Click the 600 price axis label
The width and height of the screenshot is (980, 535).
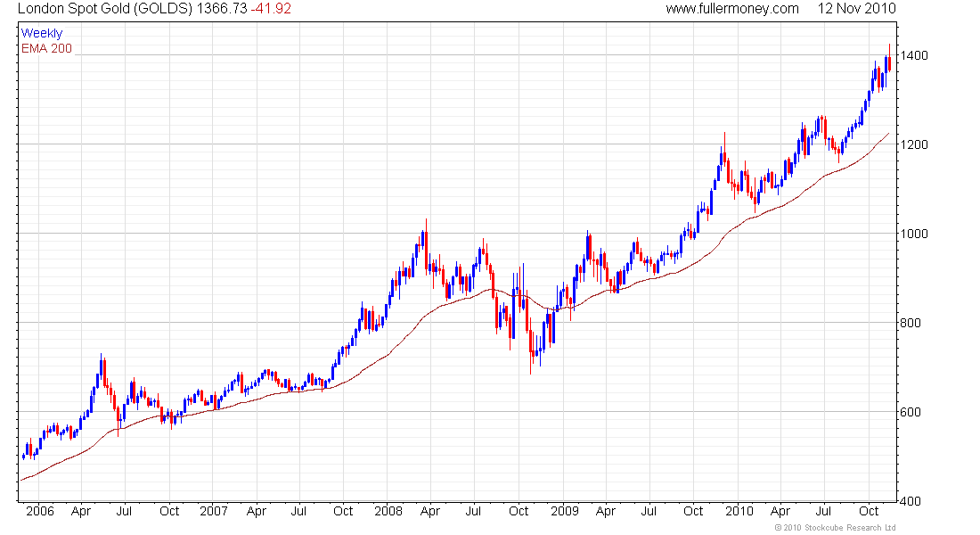[x=911, y=412]
